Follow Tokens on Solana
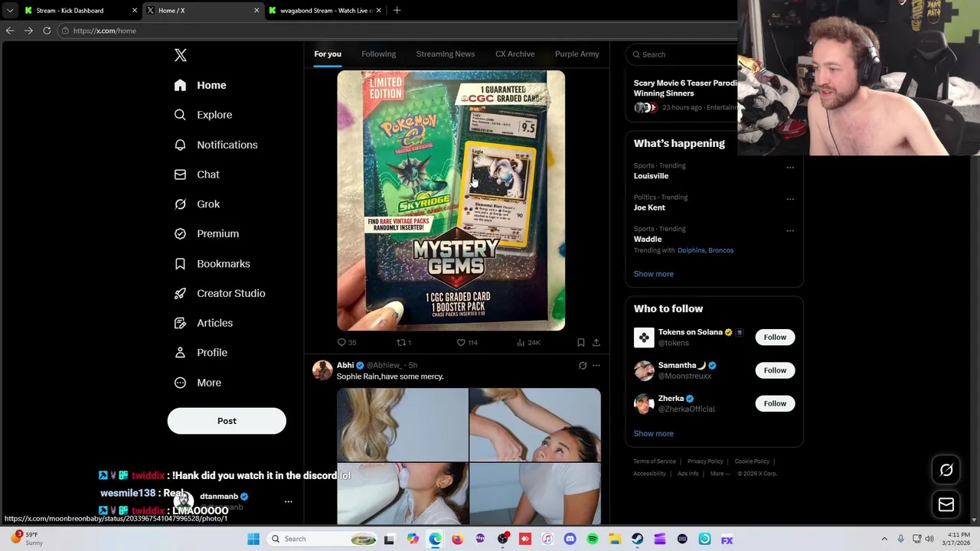The width and height of the screenshot is (980, 551). pyautogui.click(x=775, y=337)
